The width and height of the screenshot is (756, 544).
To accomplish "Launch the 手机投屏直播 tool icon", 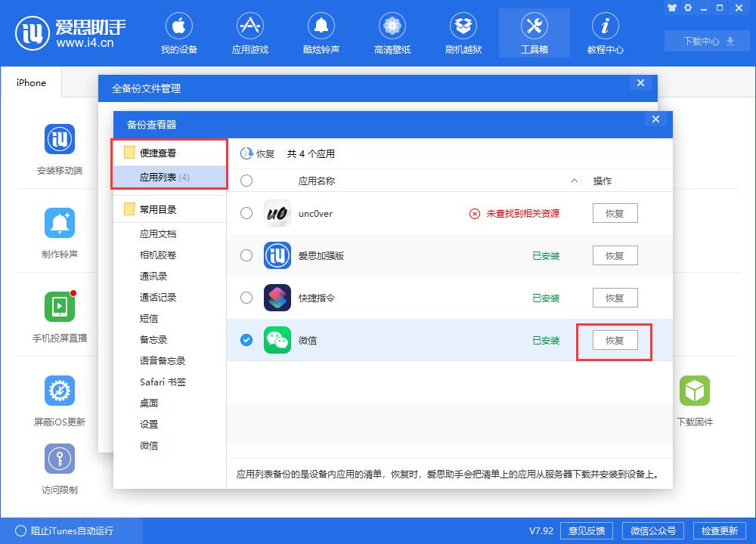I will pyautogui.click(x=60, y=306).
